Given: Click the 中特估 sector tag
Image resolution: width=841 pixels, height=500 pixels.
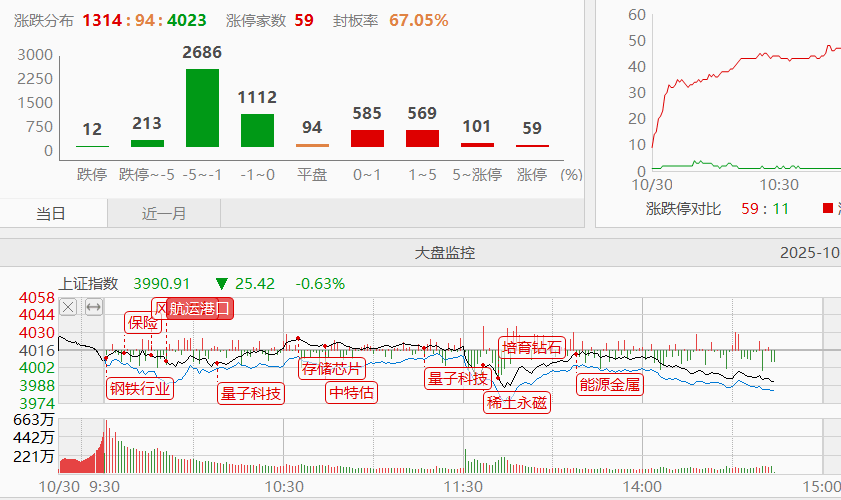Looking at the screenshot, I should click(x=352, y=392).
